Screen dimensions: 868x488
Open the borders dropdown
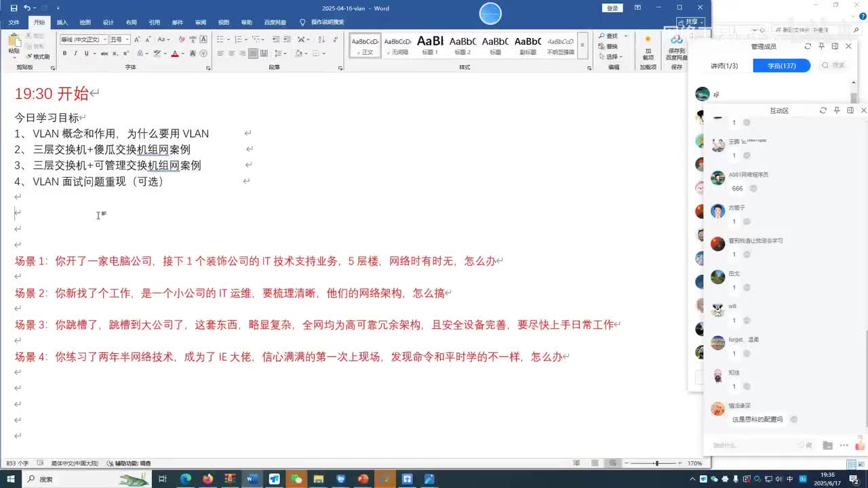point(324,54)
